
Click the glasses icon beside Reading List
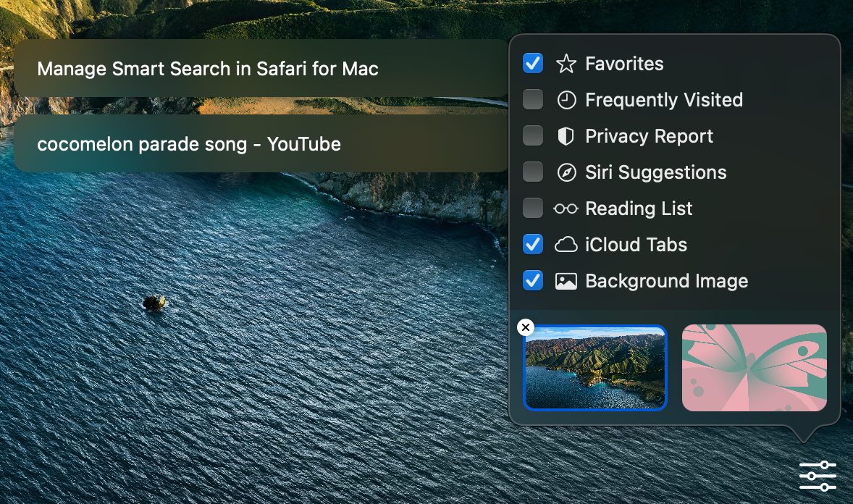point(567,209)
